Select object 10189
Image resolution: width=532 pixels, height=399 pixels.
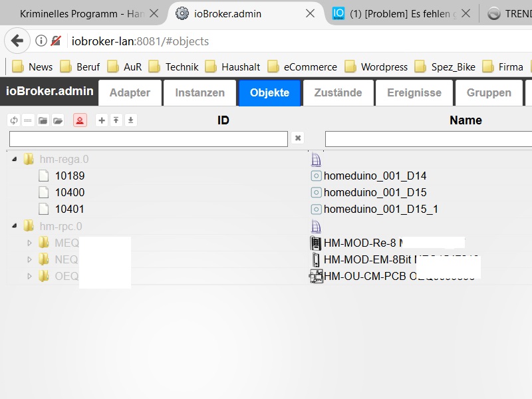(x=70, y=176)
